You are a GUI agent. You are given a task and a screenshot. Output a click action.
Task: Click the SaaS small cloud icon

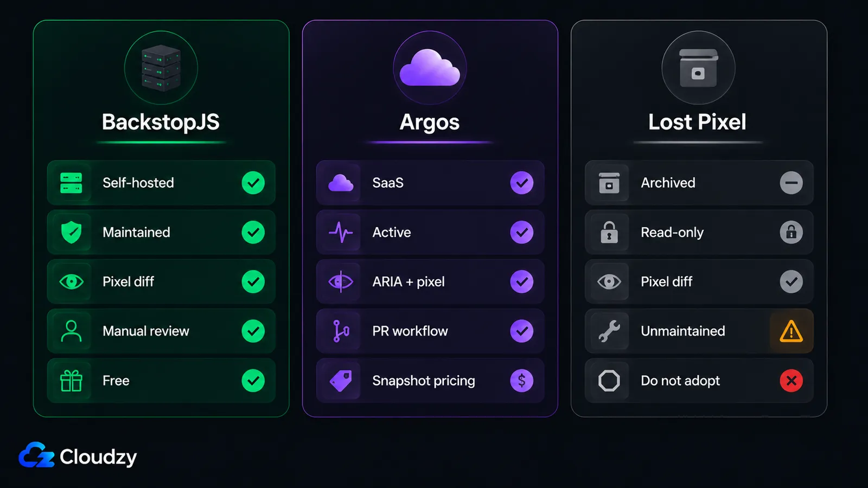click(x=341, y=183)
